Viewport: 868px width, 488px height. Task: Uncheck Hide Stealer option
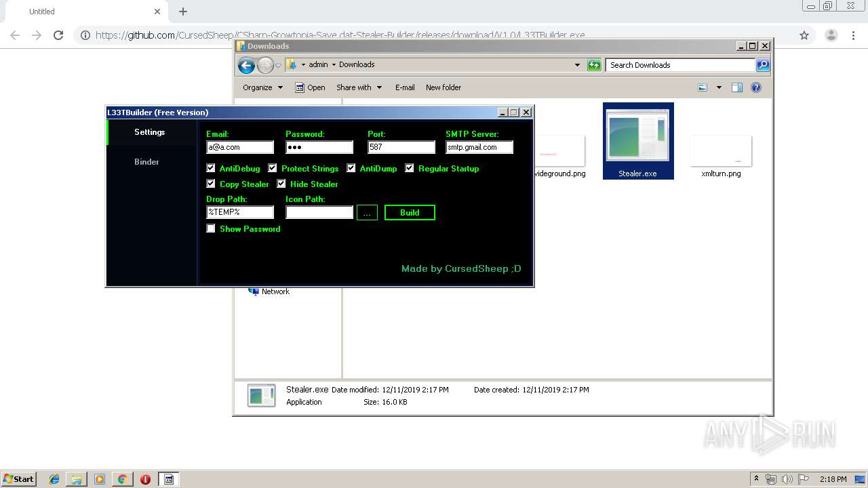tap(281, 184)
